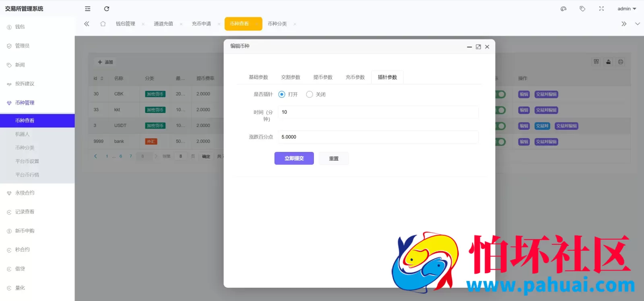Screen dimensions: 644x301
Task: Click the 立即提交 submit button
Action: pyautogui.click(x=294, y=158)
